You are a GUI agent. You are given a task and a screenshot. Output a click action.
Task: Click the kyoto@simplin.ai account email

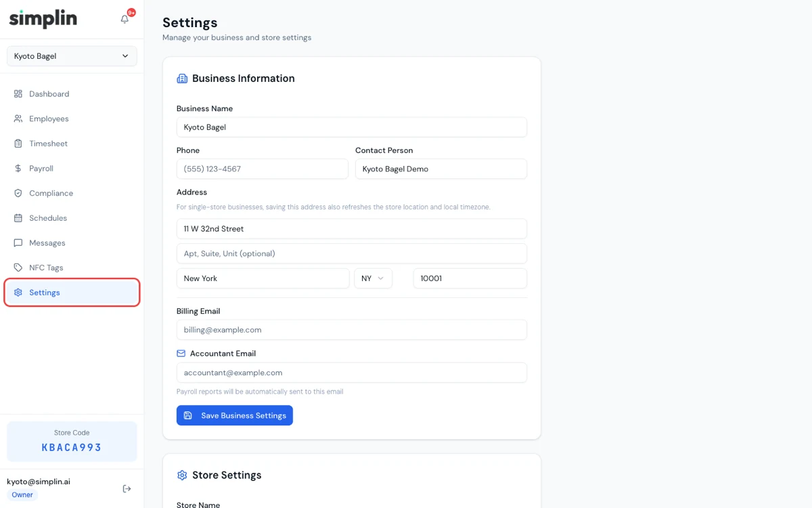(x=39, y=482)
